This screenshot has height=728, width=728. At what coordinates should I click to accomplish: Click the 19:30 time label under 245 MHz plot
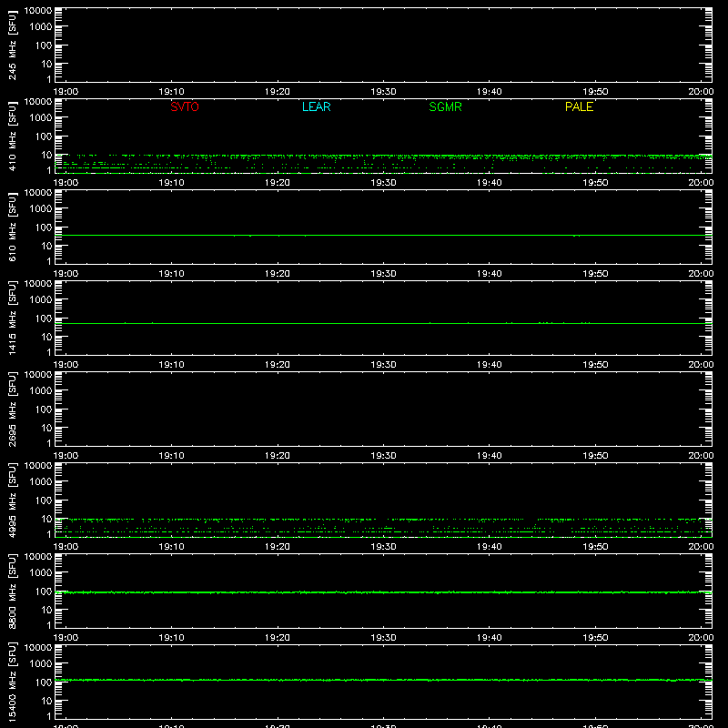383,92
